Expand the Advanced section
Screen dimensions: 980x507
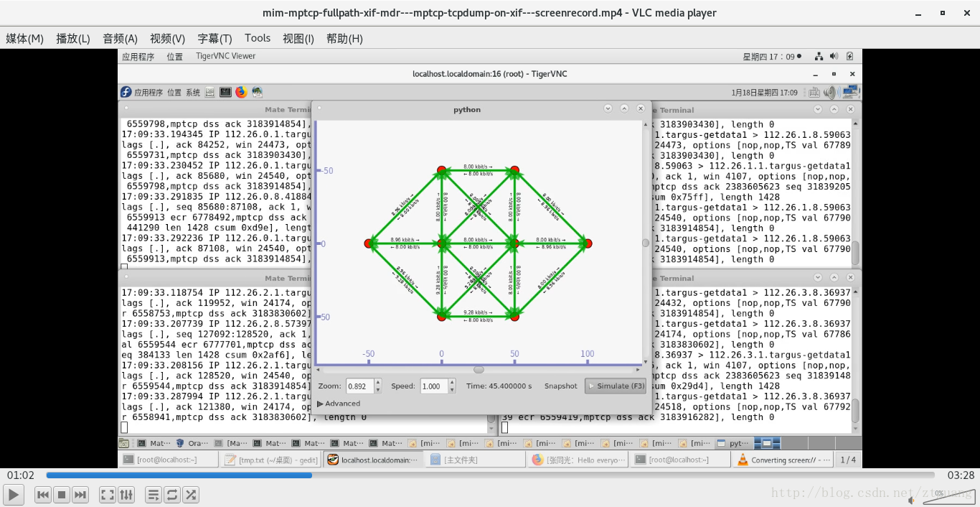click(x=339, y=404)
